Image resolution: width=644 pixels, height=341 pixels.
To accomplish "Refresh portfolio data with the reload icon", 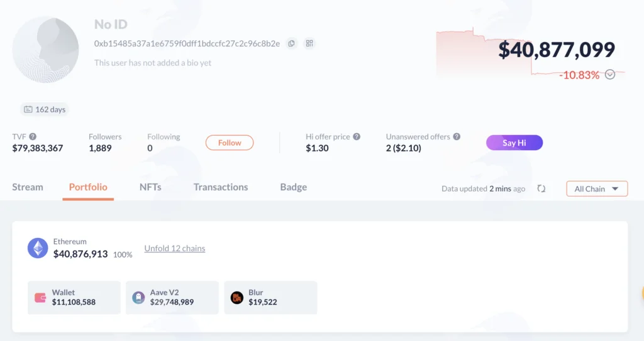I will [541, 189].
